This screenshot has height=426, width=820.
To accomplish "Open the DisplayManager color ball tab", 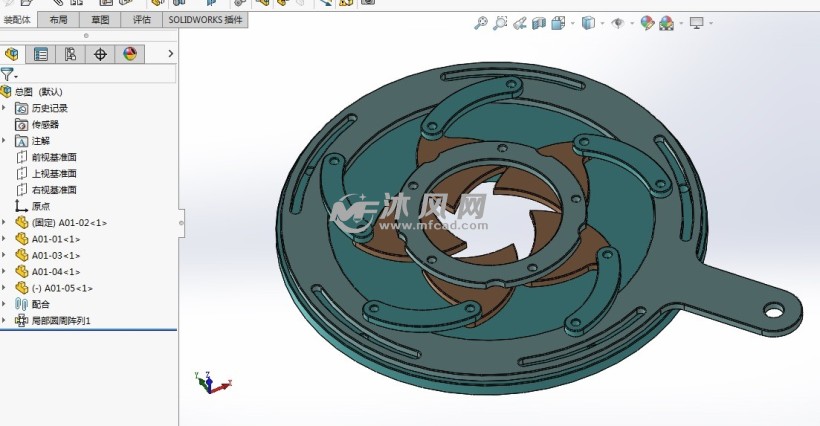I will tap(128, 54).
